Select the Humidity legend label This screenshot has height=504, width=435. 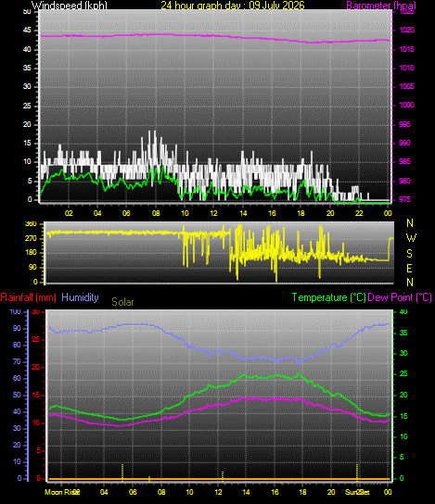(80, 297)
